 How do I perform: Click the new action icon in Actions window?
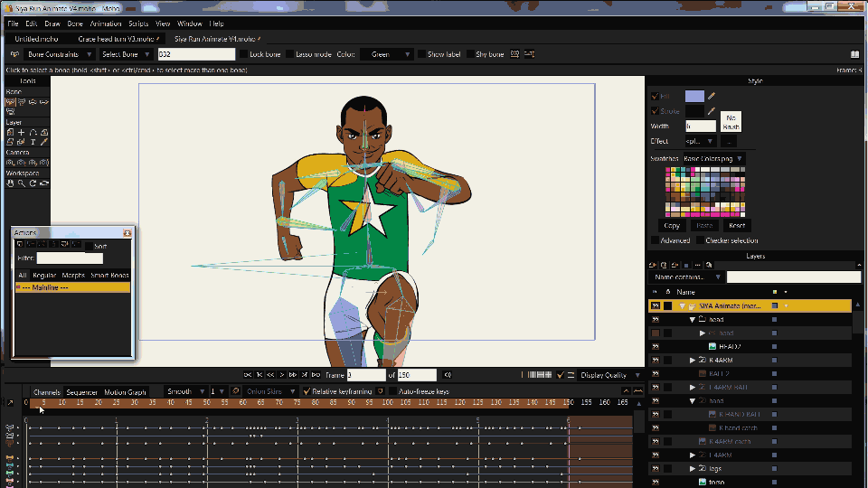click(x=20, y=244)
